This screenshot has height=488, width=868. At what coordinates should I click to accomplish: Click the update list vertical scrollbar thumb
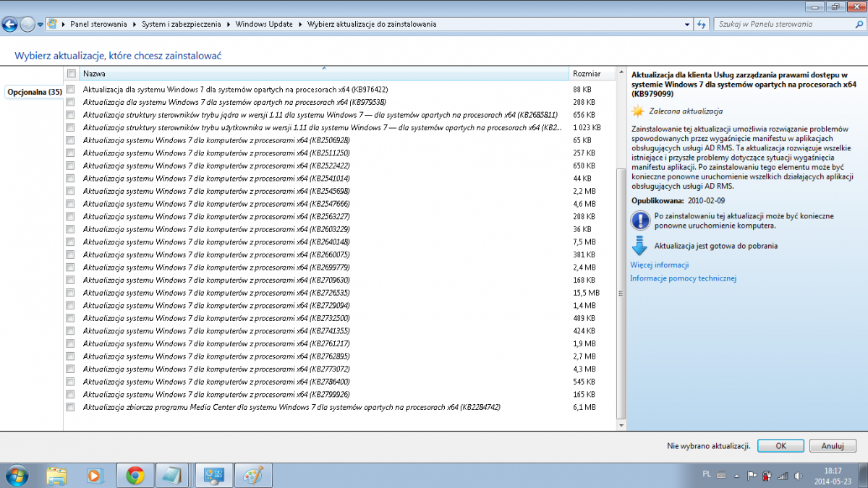point(621,294)
